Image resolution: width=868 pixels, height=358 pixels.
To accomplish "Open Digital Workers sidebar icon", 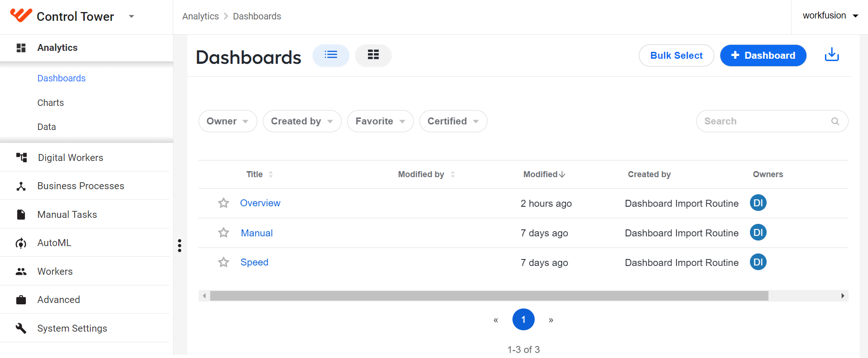I will pos(21,157).
